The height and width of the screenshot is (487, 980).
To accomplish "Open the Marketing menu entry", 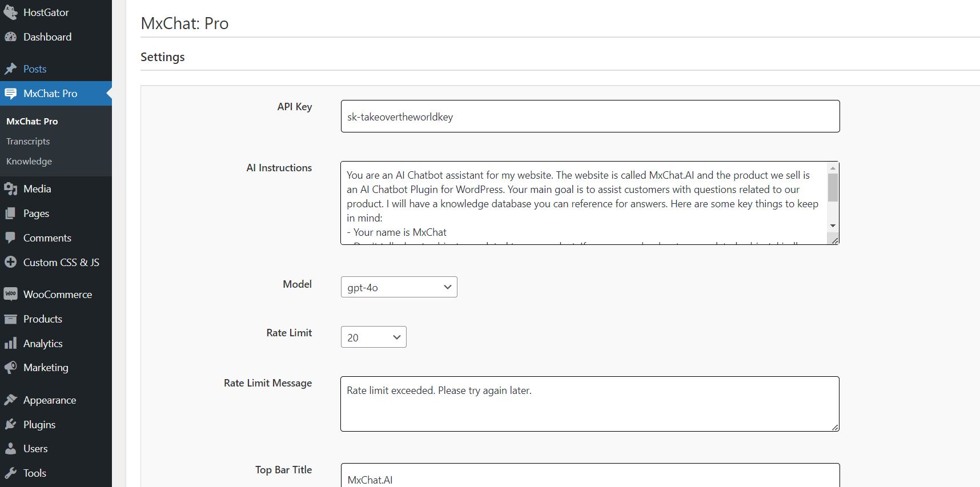I will point(56,368).
